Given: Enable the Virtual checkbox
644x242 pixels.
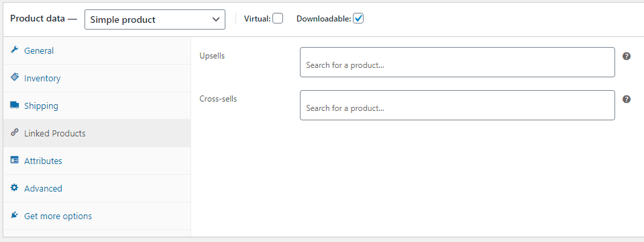Looking at the screenshot, I should (x=278, y=19).
